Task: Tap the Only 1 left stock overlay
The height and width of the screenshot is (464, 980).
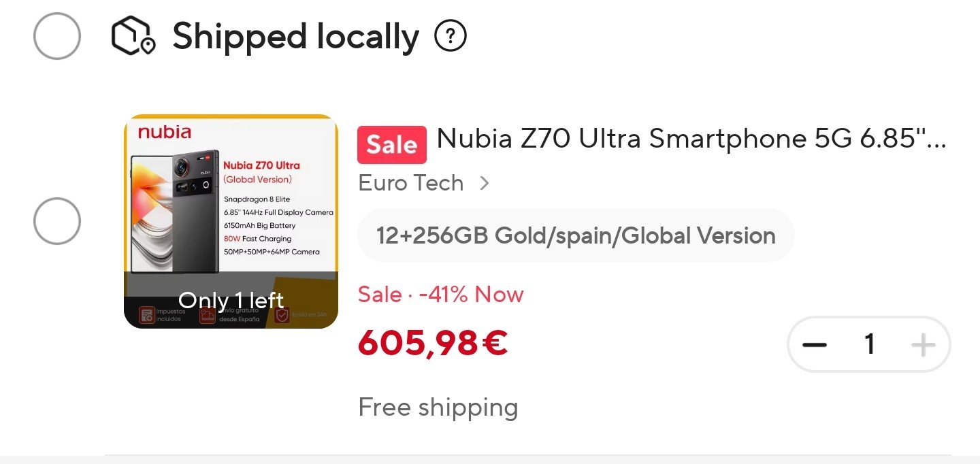Action: tap(231, 300)
